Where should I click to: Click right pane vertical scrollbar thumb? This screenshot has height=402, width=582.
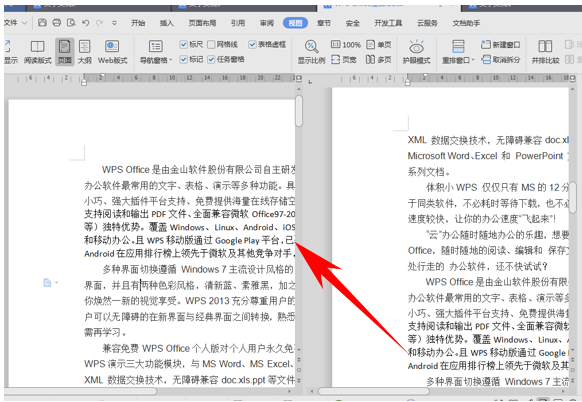(x=573, y=198)
